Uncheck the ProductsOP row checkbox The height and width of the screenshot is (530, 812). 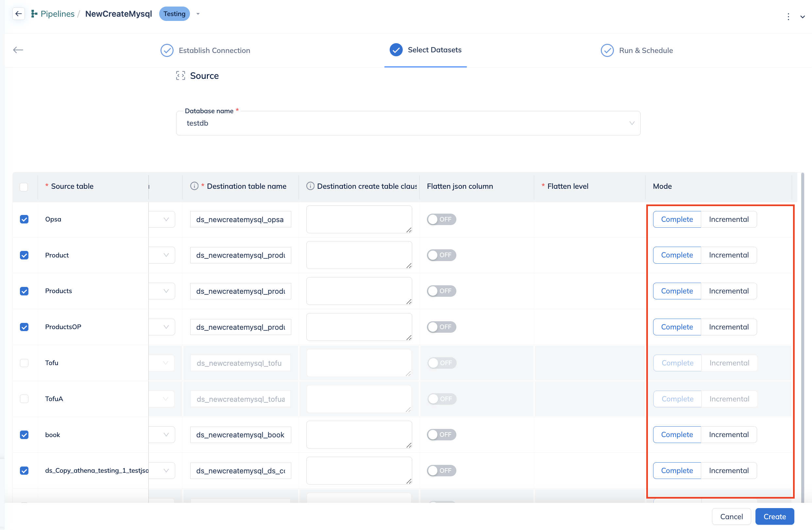tap(24, 327)
